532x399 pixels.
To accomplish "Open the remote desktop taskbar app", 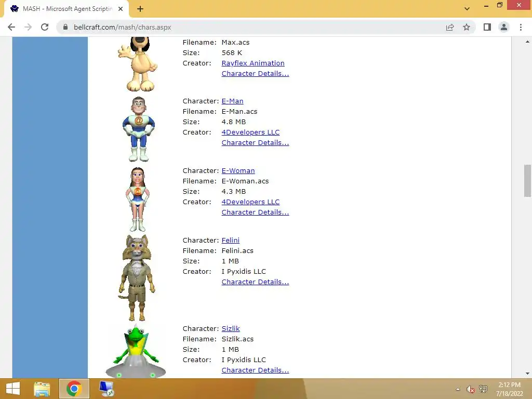I will pyautogui.click(x=107, y=389).
